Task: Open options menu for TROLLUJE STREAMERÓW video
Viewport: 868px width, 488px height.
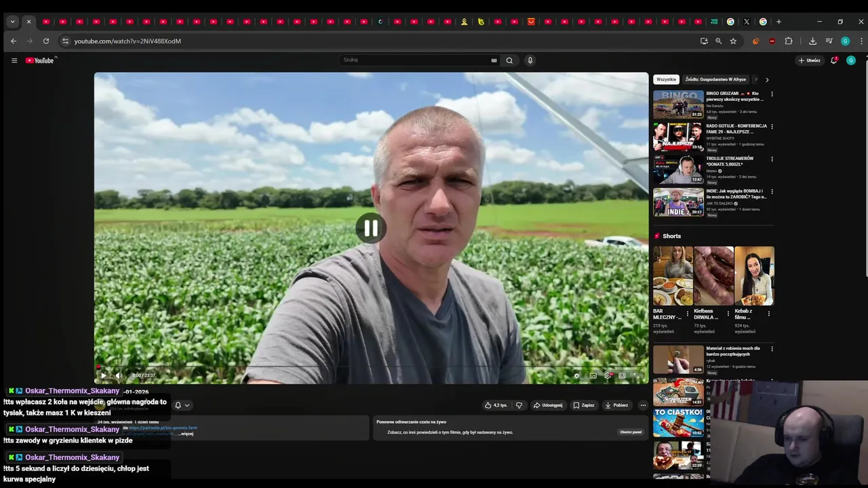Action: (772, 159)
